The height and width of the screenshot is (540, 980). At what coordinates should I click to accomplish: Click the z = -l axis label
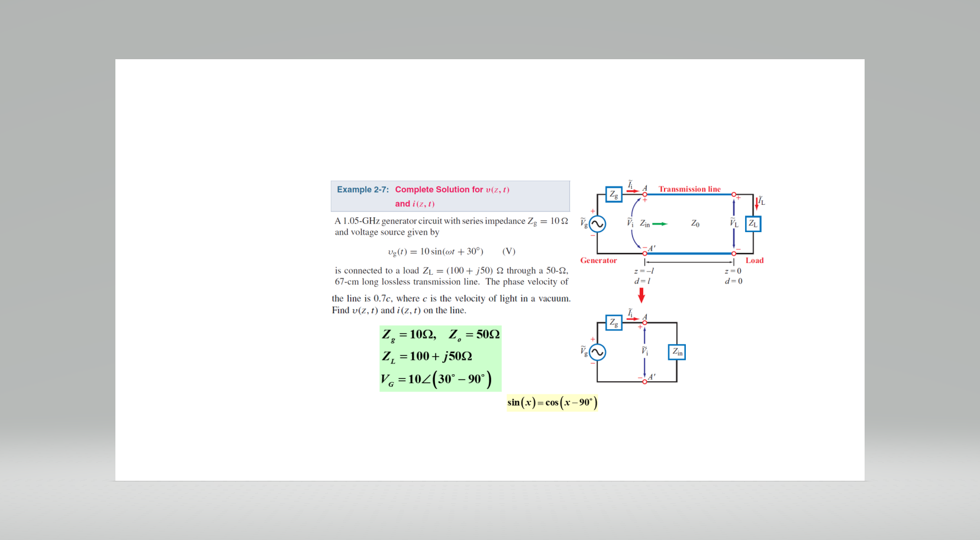click(645, 271)
